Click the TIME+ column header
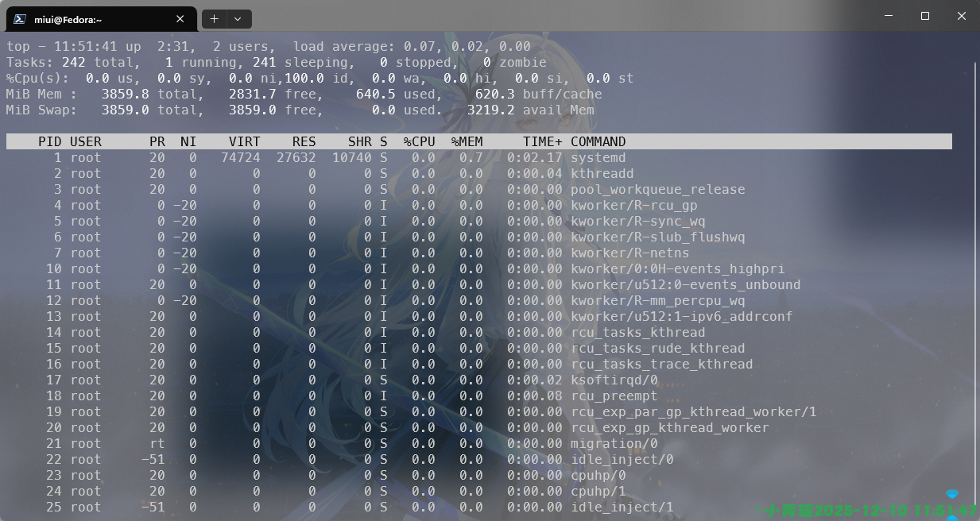Image resolution: width=980 pixels, height=521 pixels. 542,141
